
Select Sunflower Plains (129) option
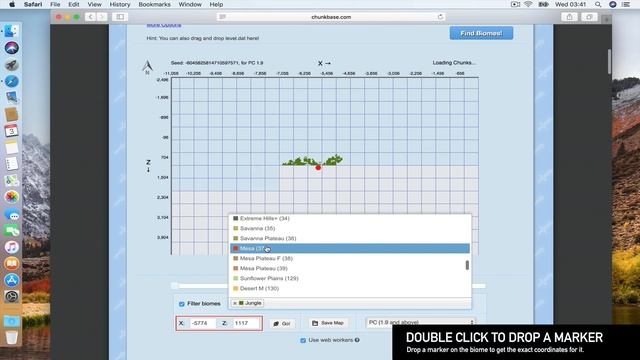click(350, 278)
